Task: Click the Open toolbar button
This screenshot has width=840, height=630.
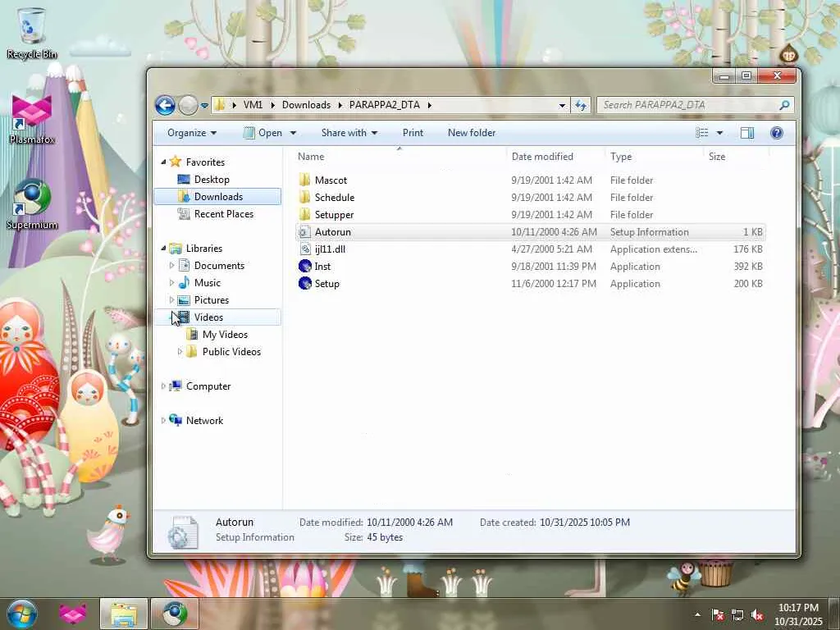Action: pyautogui.click(x=263, y=133)
